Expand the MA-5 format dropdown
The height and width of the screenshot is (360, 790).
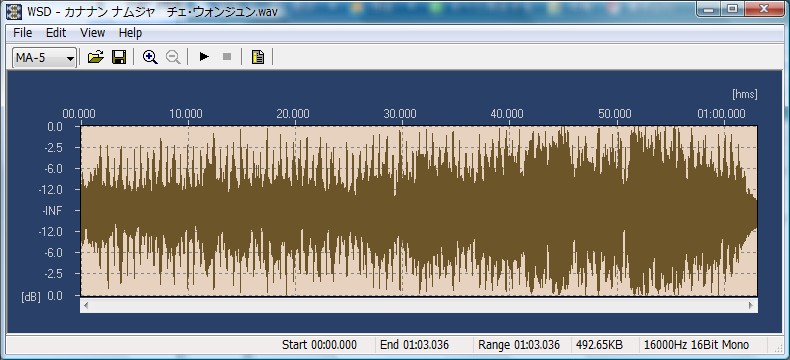[44, 58]
